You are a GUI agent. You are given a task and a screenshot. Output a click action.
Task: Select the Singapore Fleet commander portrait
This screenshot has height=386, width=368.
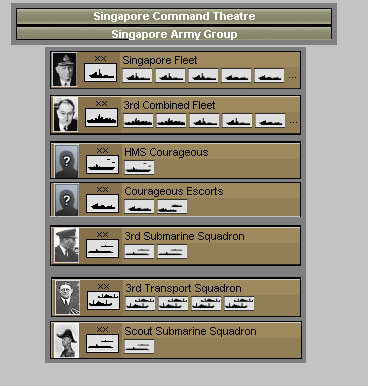65,70
